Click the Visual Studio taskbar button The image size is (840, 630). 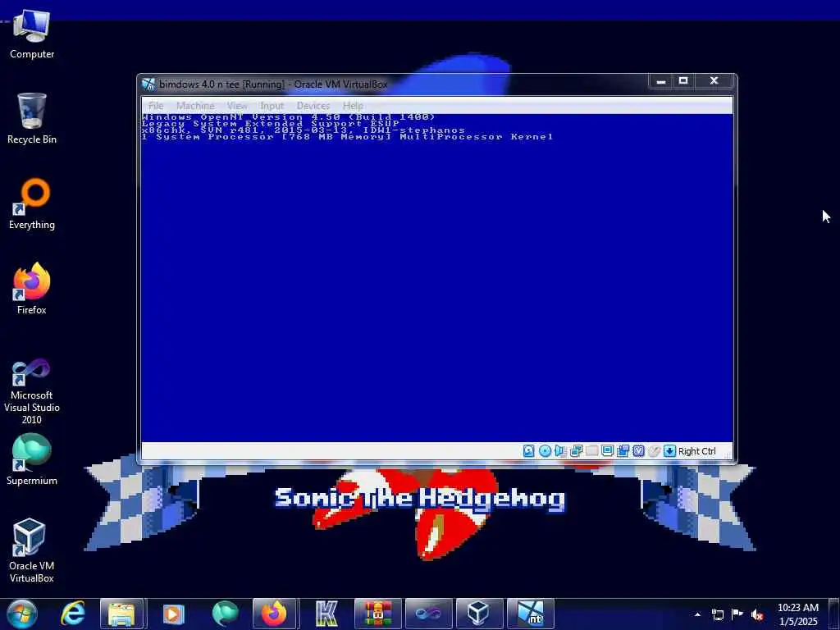(x=428, y=614)
